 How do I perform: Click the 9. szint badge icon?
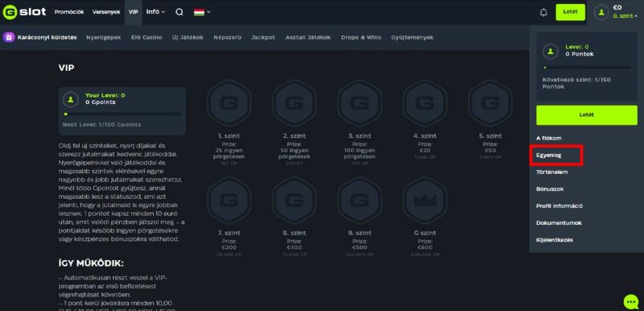(x=359, y=200)
